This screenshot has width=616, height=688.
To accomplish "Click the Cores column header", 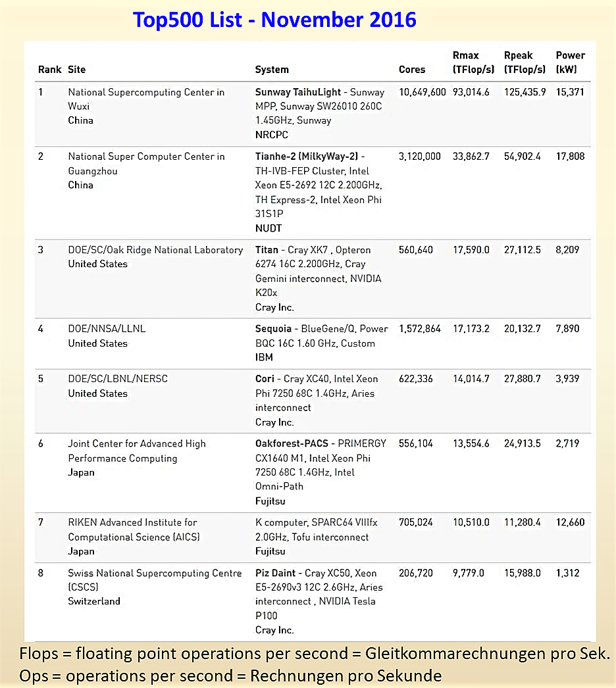I will pos(412,69).
